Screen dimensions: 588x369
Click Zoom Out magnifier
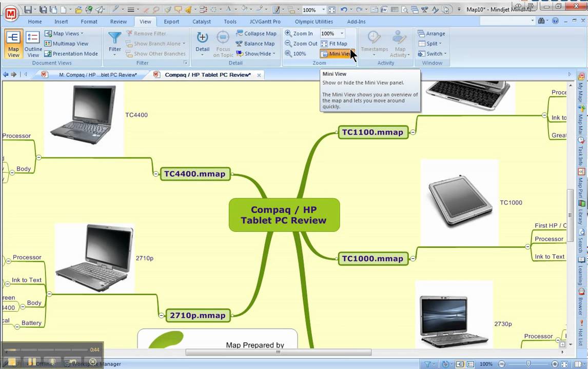pos(301,44)
